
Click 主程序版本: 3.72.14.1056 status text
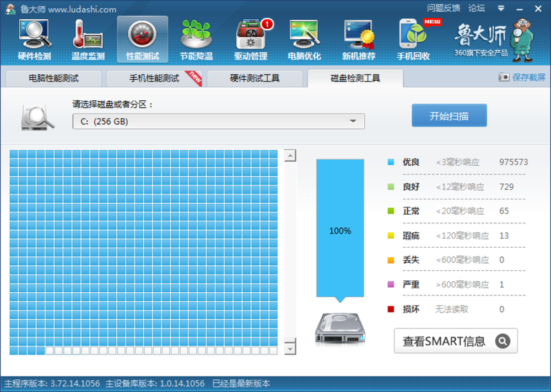52,384
